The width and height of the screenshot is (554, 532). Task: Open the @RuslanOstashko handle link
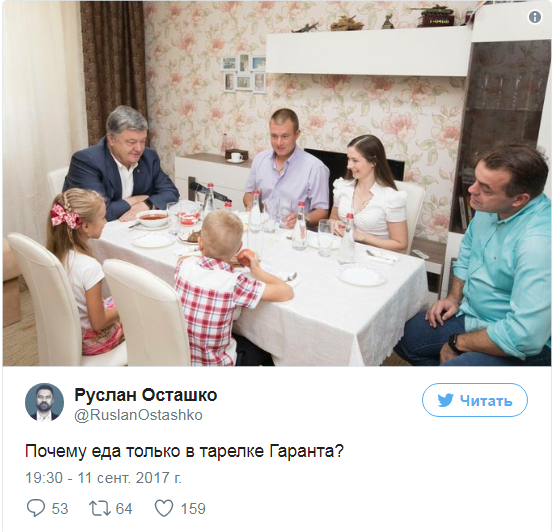tap(138, 415)
